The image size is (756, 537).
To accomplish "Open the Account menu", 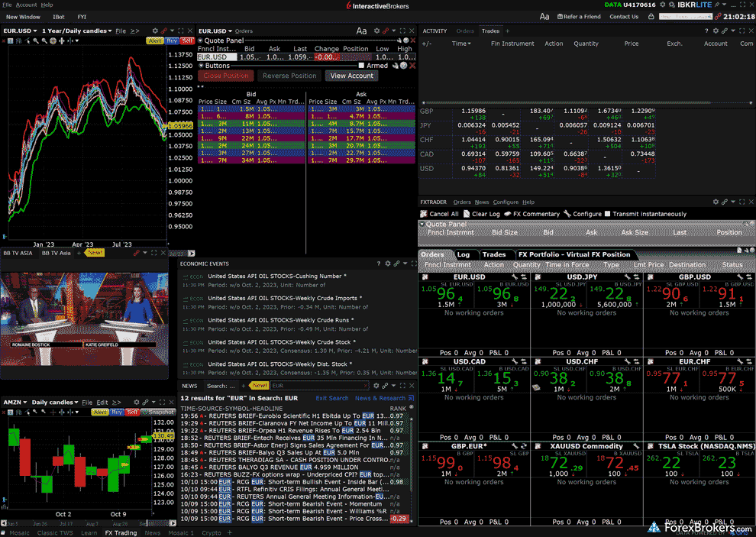I will point(26,5).
